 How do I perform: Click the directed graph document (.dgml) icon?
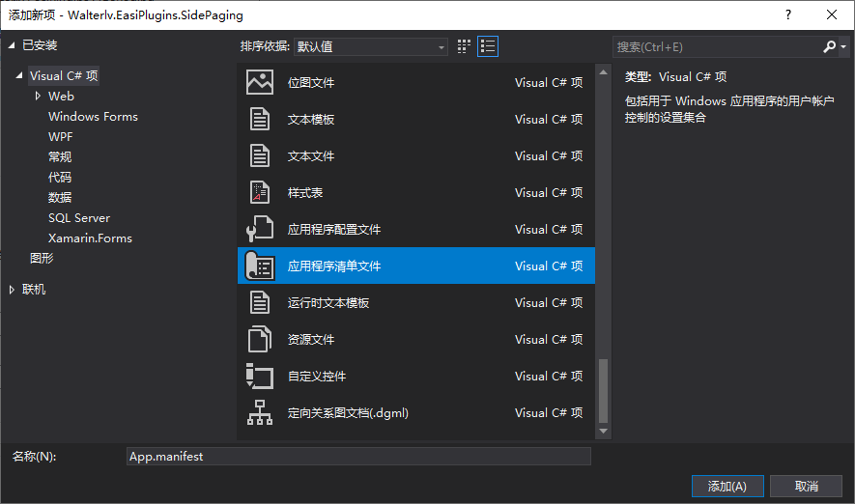click(259, 413)
